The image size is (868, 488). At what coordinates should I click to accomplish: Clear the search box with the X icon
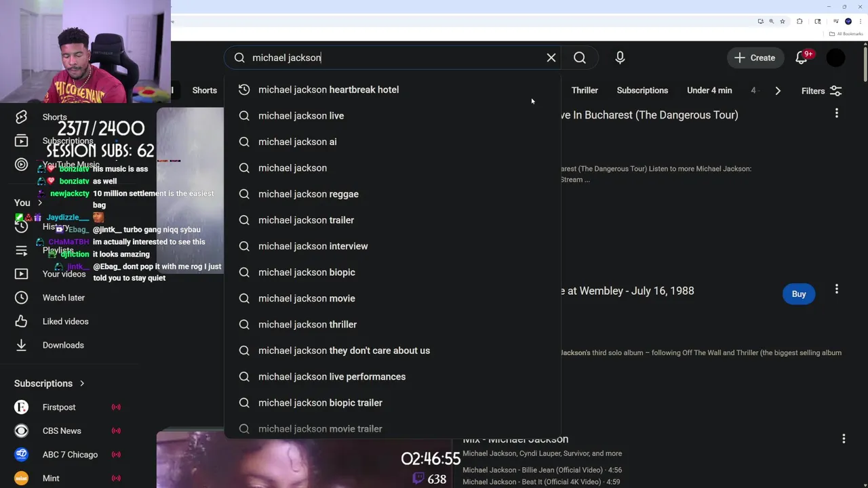point(551,58)
